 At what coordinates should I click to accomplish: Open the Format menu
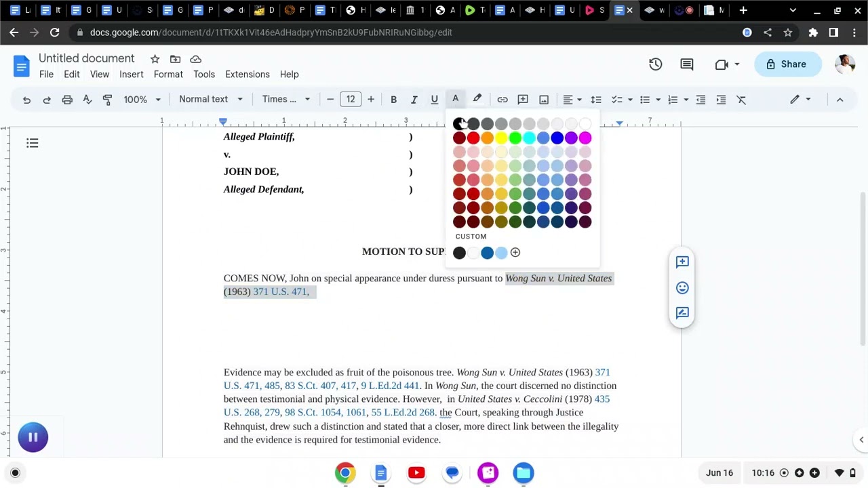168,75
